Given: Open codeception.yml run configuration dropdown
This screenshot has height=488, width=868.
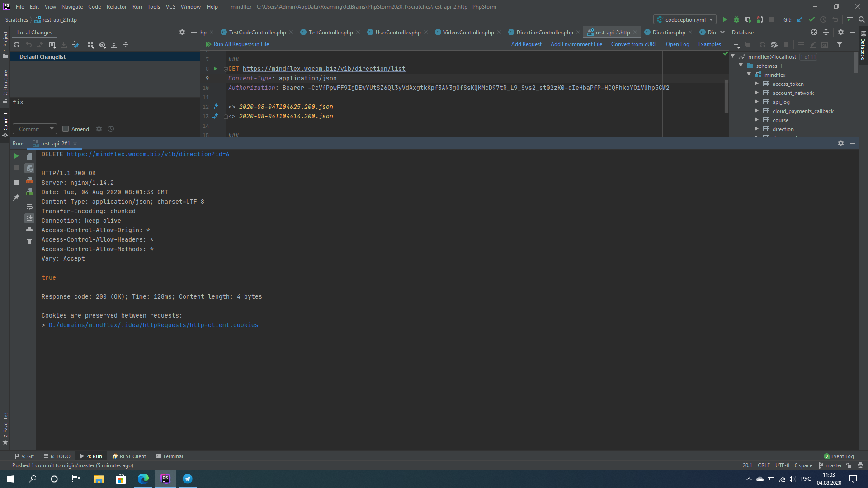Looking at the screenshot, I should point(685,19).
